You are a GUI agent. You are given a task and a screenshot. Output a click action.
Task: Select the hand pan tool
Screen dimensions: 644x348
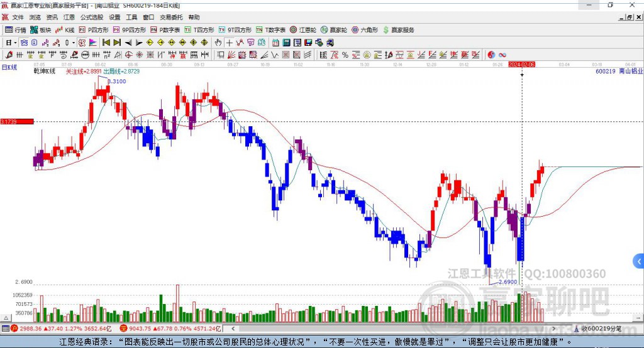point(218,43)
